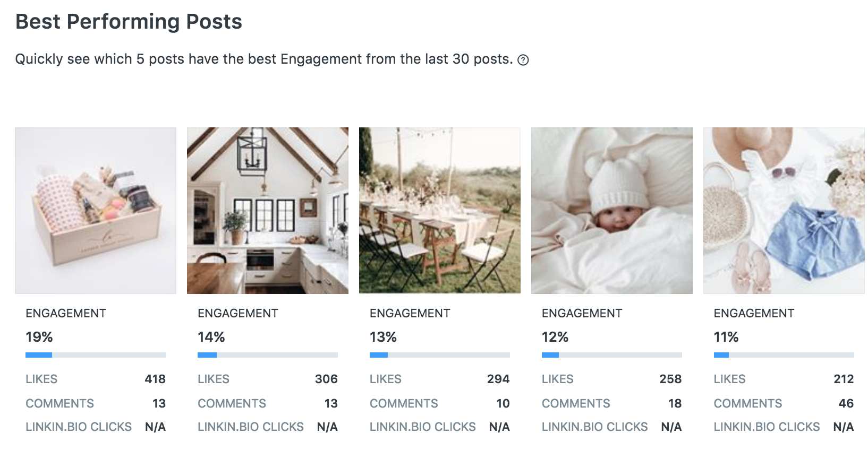The height and width of the screenshot is (450, 868).
Task: Click the 14% engagement progress bar
Action: click(268, 355)
